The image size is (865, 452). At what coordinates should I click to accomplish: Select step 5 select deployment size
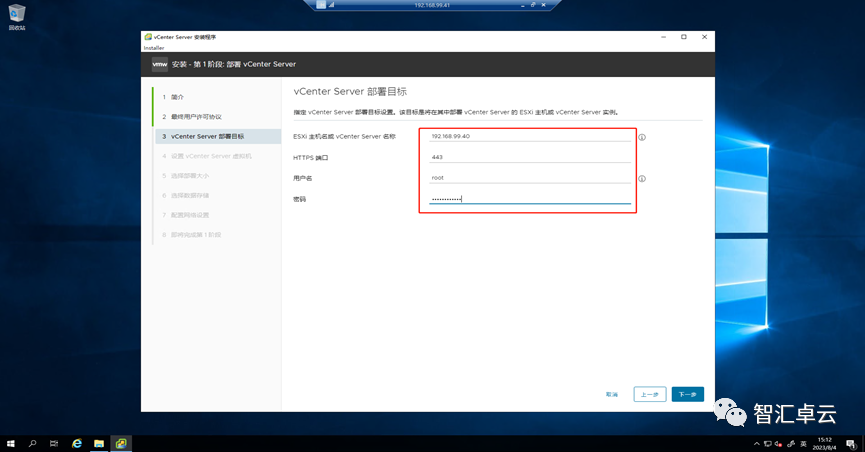pos(218,176)
